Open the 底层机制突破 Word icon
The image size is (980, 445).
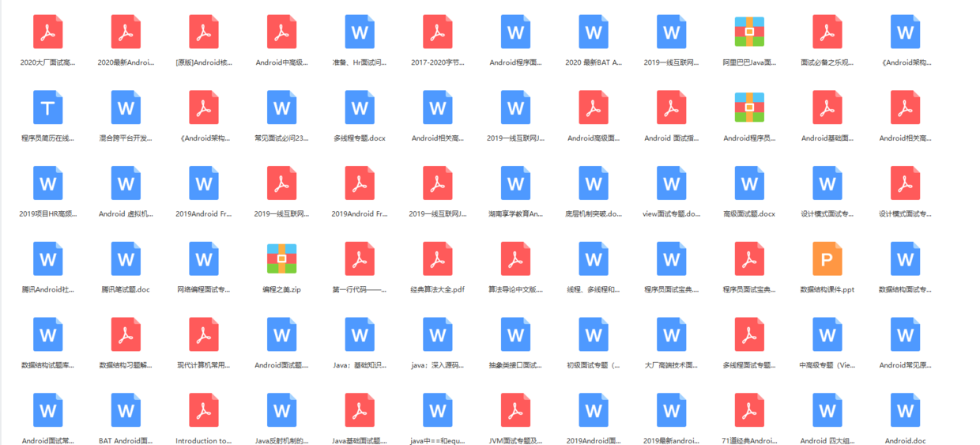[594, 183]
